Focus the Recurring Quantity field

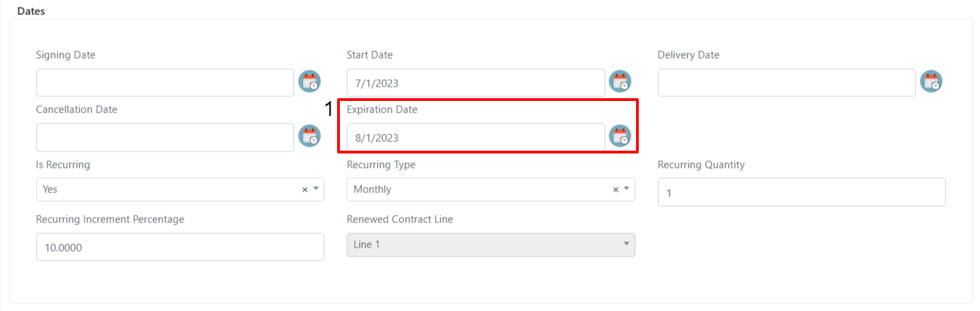point(802,192)
